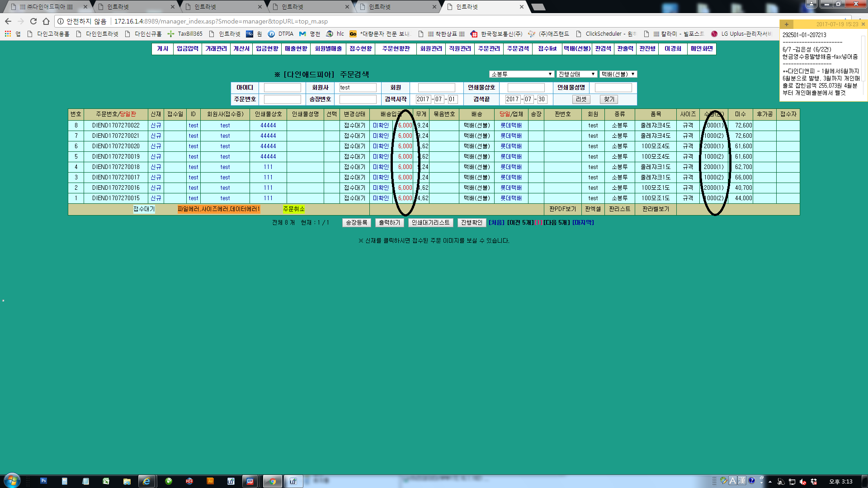The height and width of the screenshot is (488, 868).
Task: Click the 파일에러,사이즈에러,데이터에러1 orange status label
Action: (219, 209)
